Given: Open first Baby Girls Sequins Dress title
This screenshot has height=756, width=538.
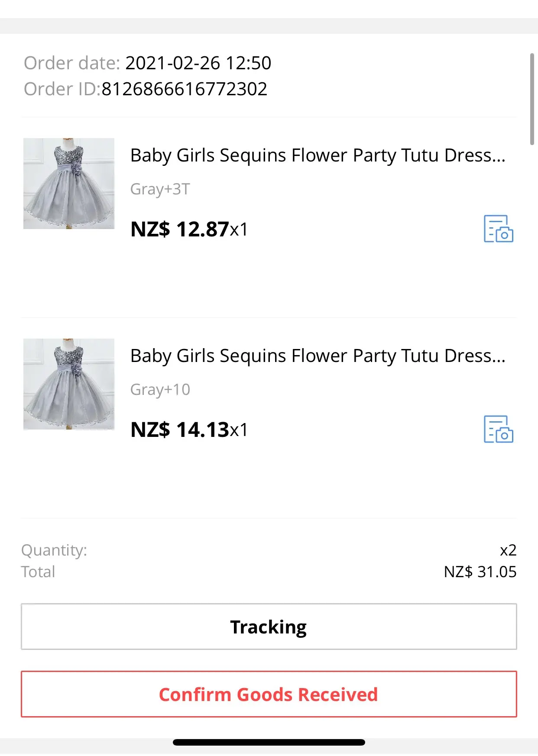Looking at the screenshot, I should [318, 155].
